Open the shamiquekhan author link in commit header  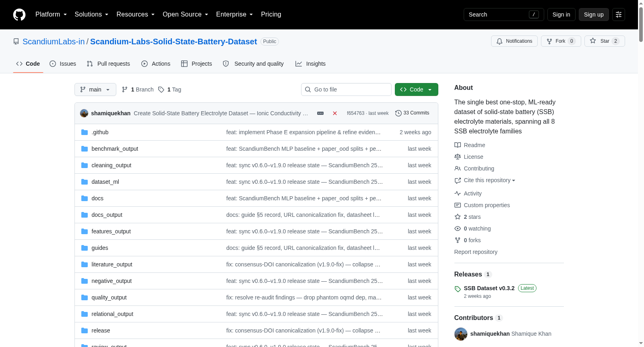click(111, 113)
